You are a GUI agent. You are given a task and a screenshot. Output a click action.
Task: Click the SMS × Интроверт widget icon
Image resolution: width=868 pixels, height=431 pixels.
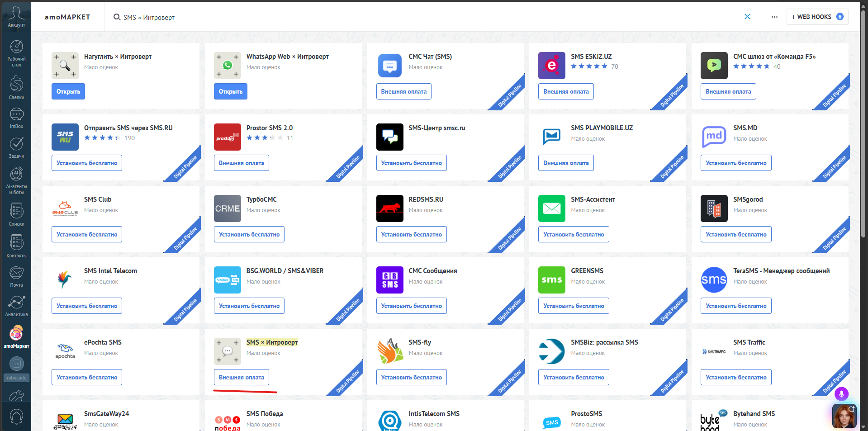(x=227, y=351)
